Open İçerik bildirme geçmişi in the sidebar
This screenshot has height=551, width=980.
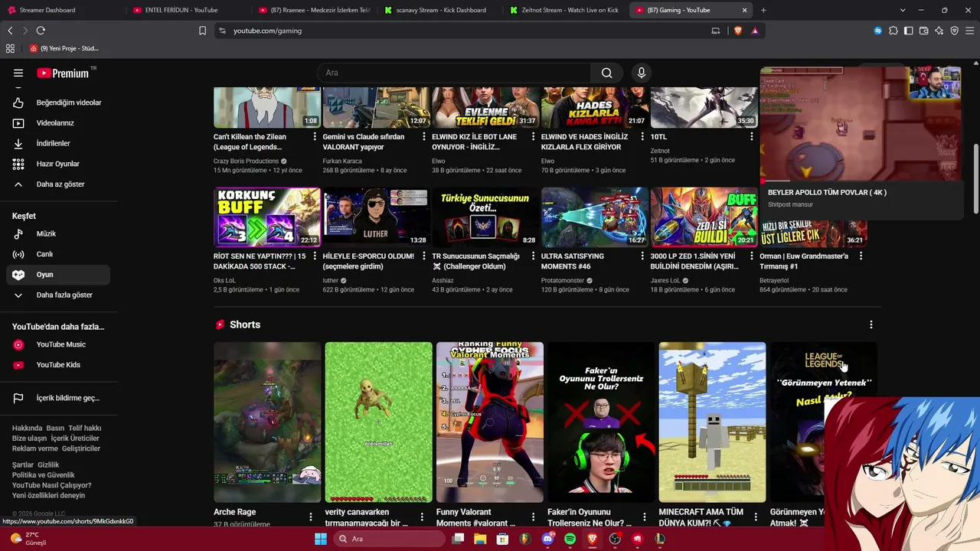(58, 398)
